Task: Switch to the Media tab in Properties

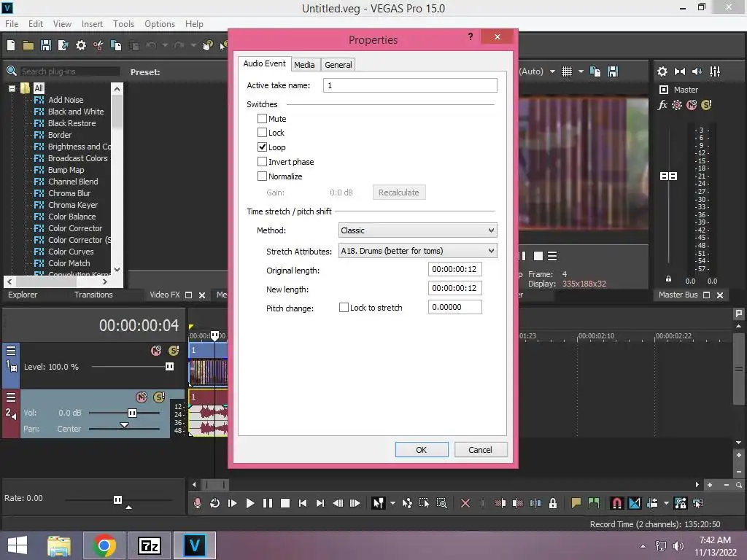Action: click(x=304, y=65)
